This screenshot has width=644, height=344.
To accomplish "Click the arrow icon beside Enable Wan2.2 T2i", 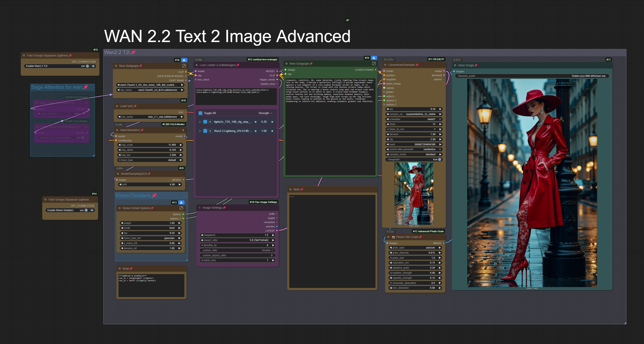I will tap(93, 66).
